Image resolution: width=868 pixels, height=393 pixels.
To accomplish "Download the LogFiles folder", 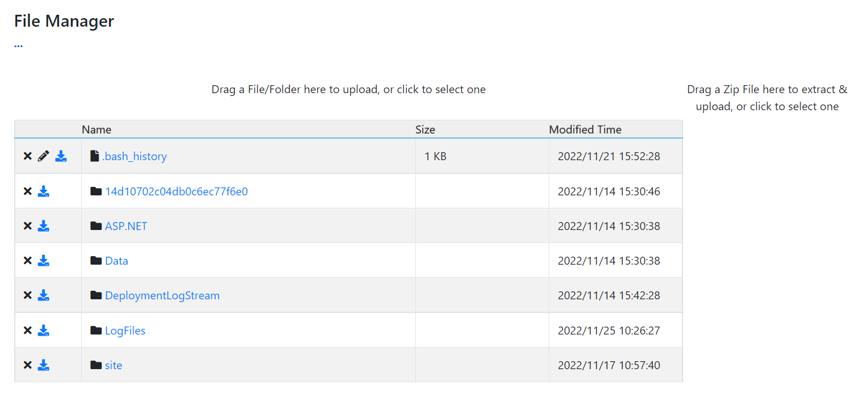I will [44, 331].
